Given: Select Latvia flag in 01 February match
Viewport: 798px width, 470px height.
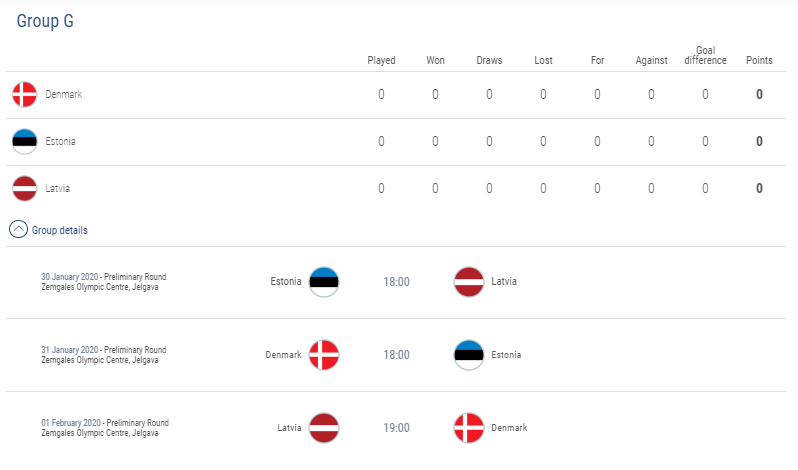Looking at the screenshot, I should [x=324, y=428].
